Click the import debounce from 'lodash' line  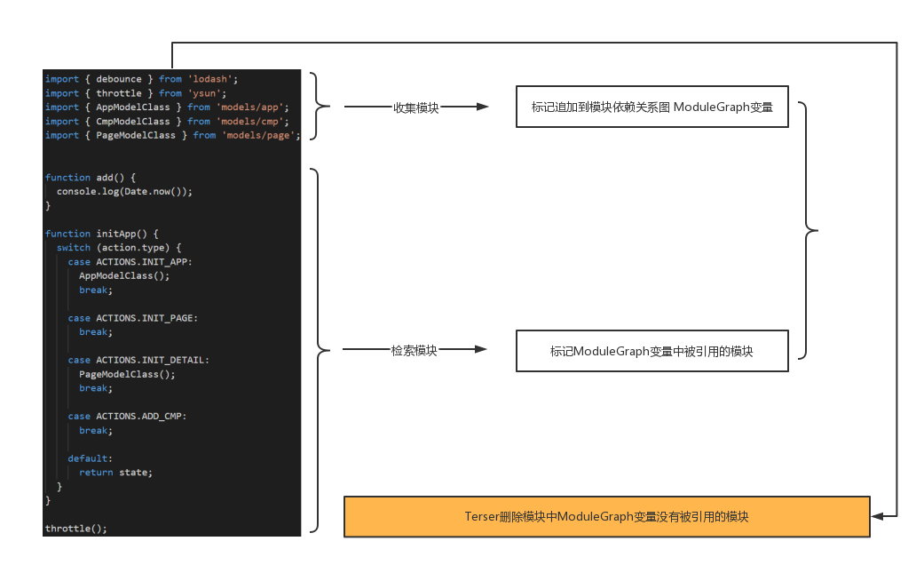coord(141,79)
